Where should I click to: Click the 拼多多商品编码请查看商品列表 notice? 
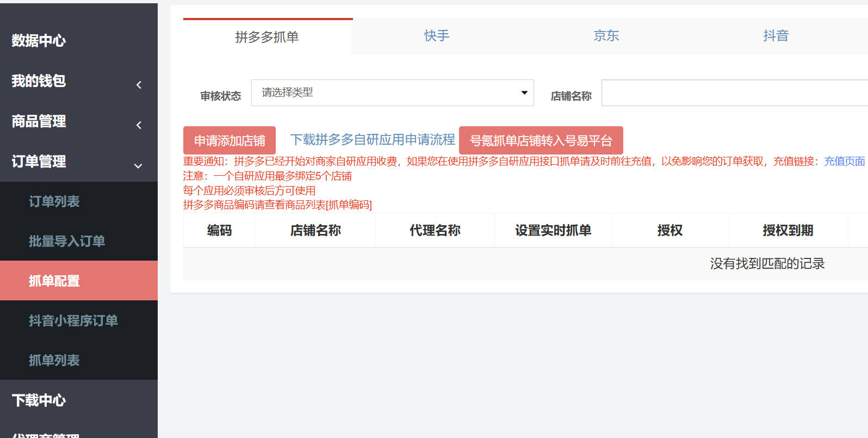pyautogui.click(x=277, y=205)
